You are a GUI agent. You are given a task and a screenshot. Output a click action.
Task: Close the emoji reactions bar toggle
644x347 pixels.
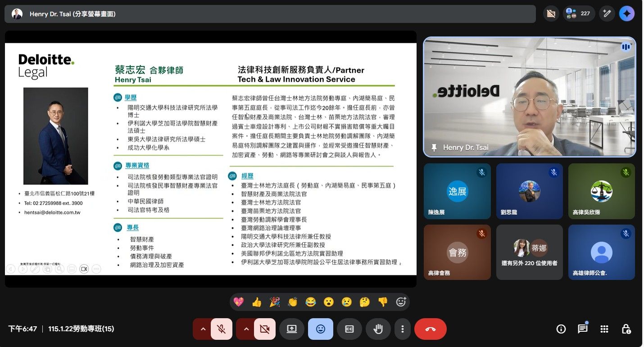tap(321, 329)
